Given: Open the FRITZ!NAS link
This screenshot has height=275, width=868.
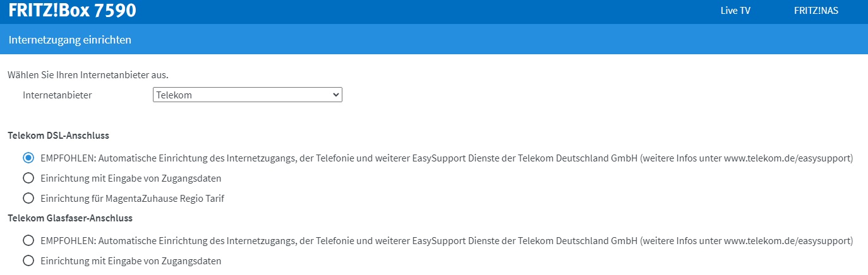Looking at the screenshot, I should (x=816, y=11).
